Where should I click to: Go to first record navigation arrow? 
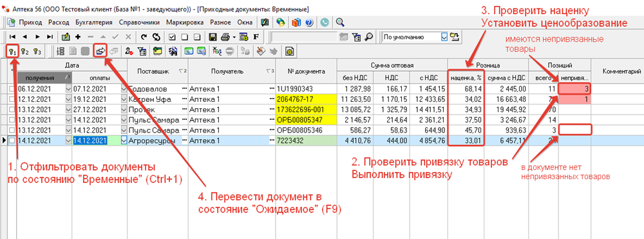[x=12, y=37]
